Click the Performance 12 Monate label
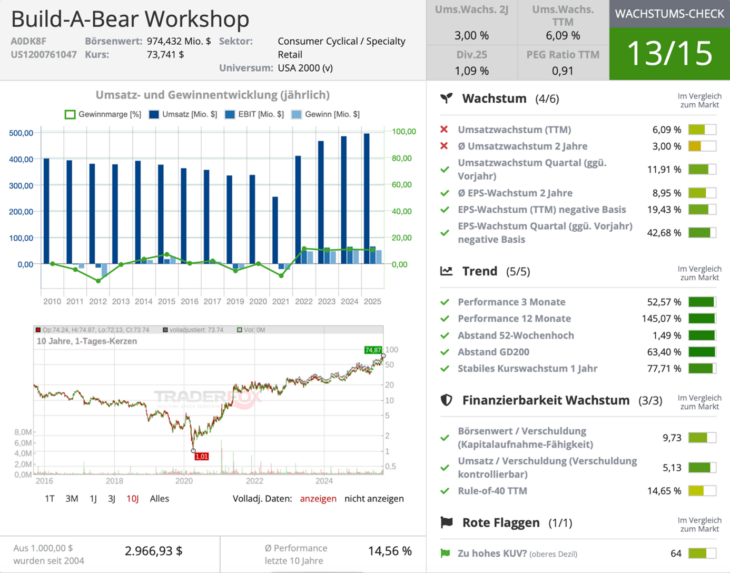Viewport: 730px width, 573px height. click(x=514, y=318)
